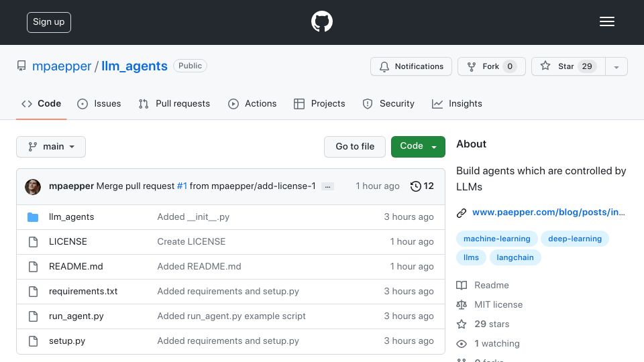644x362 pixels.
Task: Click the mpaepper avatar in latest commit
Action: coord(33,187)
